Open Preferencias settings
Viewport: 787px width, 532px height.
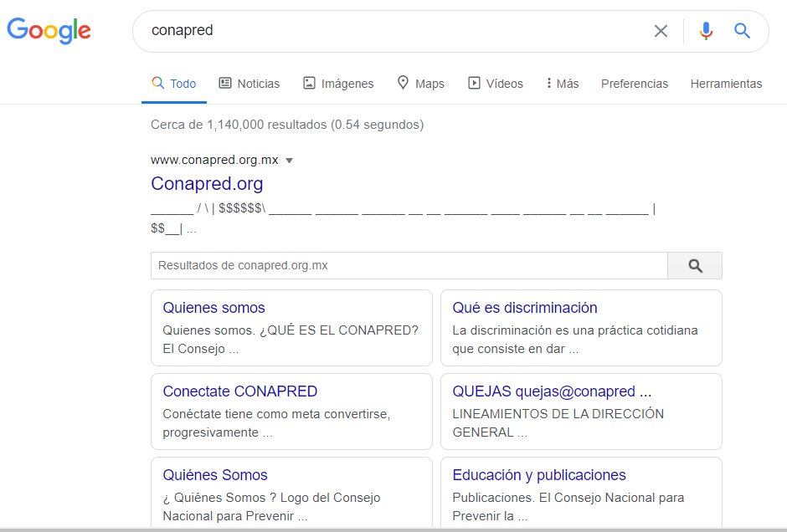pyautogui.click(x=635, y=84)
